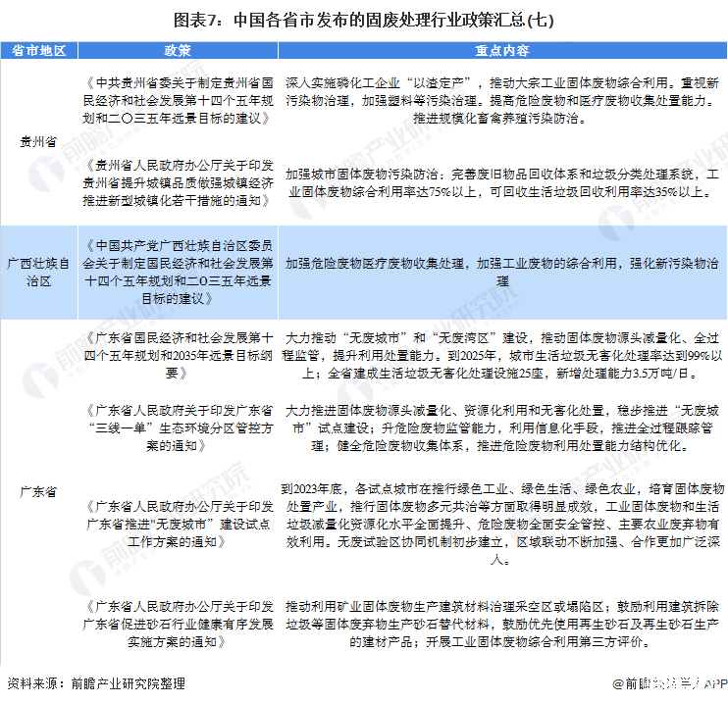Click the 加强危险废物医疗废物收集处理 content cell

pyautogui.click(x=502, y=272)
